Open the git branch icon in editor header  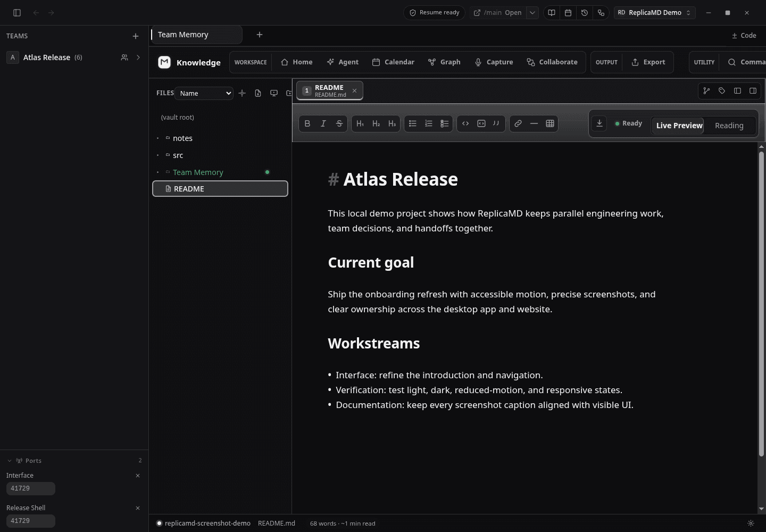pyautogui.click(x=706, y=91)
